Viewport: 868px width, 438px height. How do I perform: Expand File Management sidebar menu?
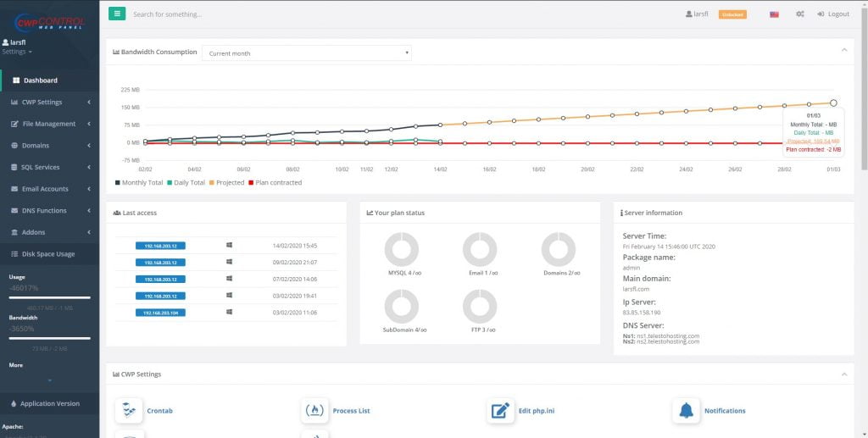(50, 124)
